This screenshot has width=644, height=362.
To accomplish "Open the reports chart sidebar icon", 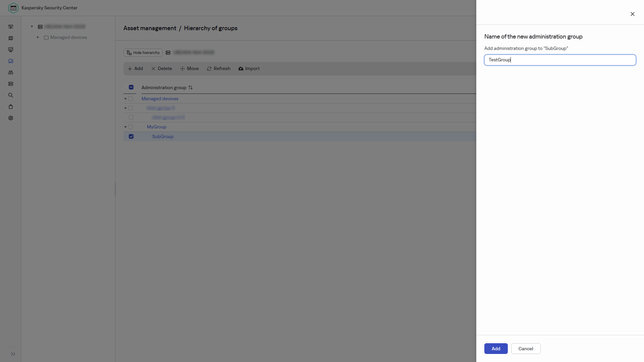I will pyautogui.click(x=11, y=50).
